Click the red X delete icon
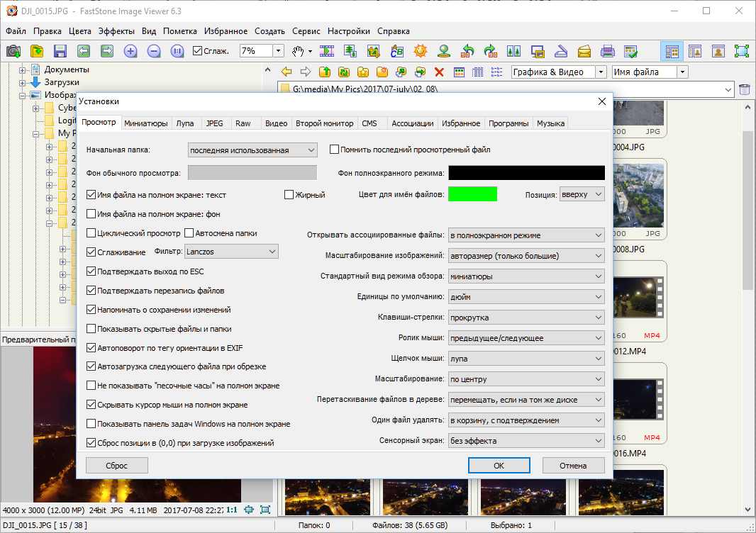 pyautogui.click(x=439, y=72)
